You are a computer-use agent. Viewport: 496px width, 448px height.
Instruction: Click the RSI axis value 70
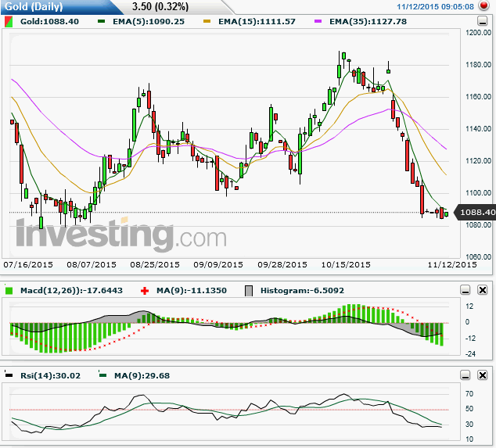[x=469, y=393]
